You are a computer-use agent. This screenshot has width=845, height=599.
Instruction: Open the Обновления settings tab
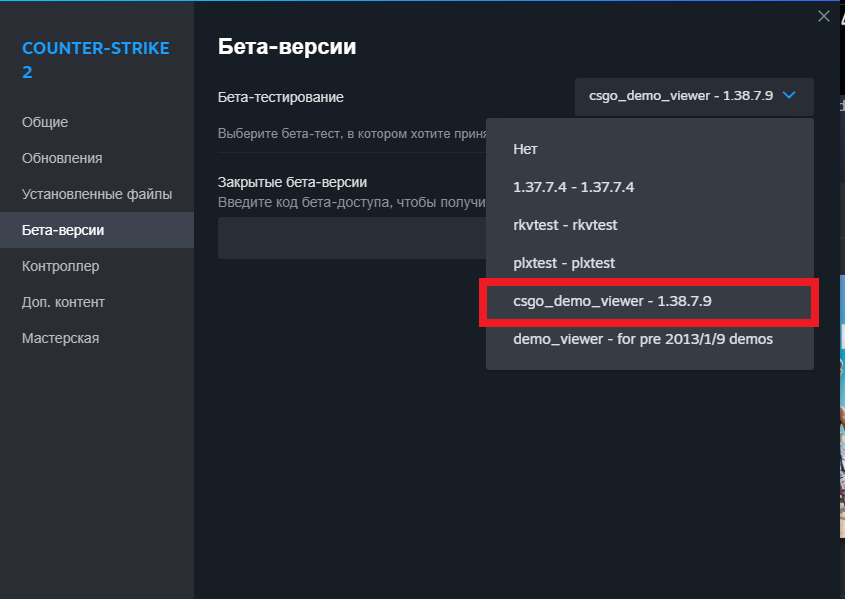tap(97, 158)
